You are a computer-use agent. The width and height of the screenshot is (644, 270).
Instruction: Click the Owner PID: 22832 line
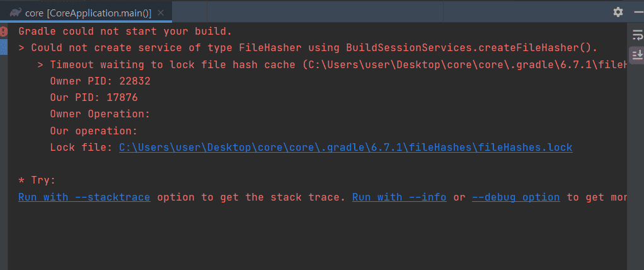pyautogui.click(x=100, y=81)
